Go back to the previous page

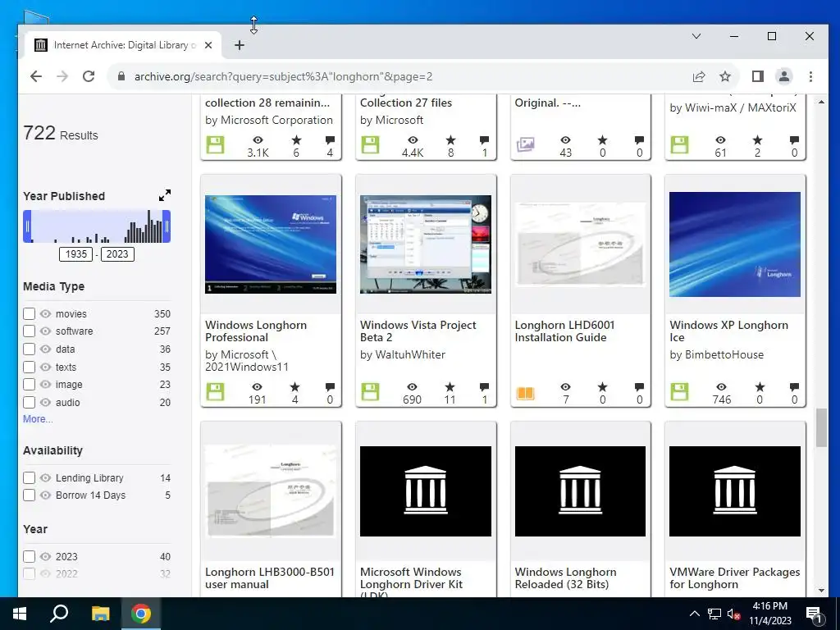pos(36,76)
